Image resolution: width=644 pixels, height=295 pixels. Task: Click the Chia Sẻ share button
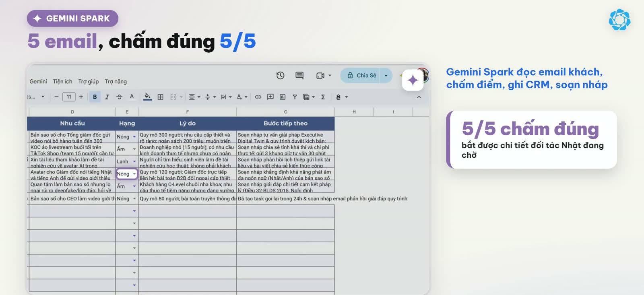pos(362,75)
